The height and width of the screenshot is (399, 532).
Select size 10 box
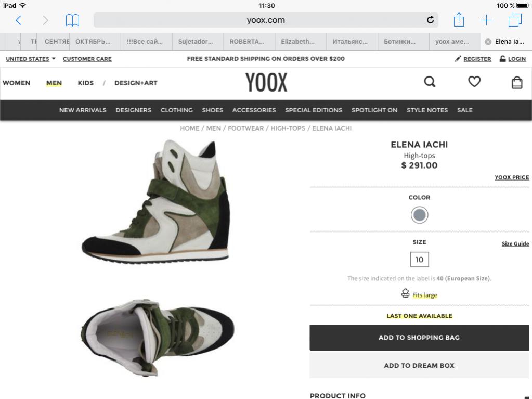[419, 260]
